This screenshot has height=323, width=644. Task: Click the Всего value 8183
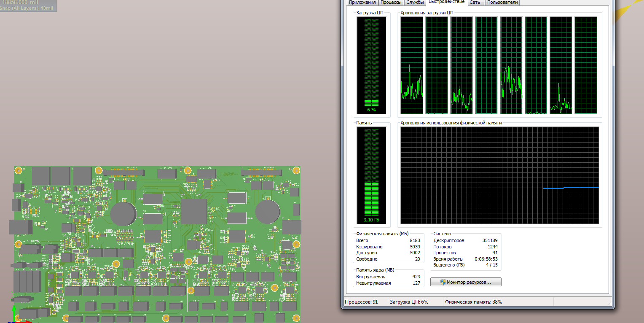[x=415, y=240]
